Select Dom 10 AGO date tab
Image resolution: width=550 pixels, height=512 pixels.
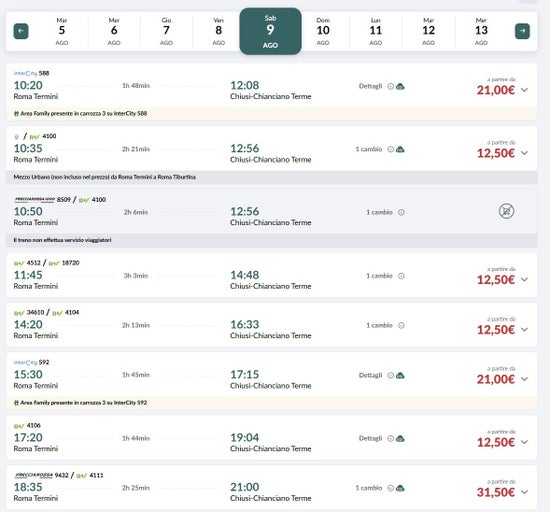323,31
